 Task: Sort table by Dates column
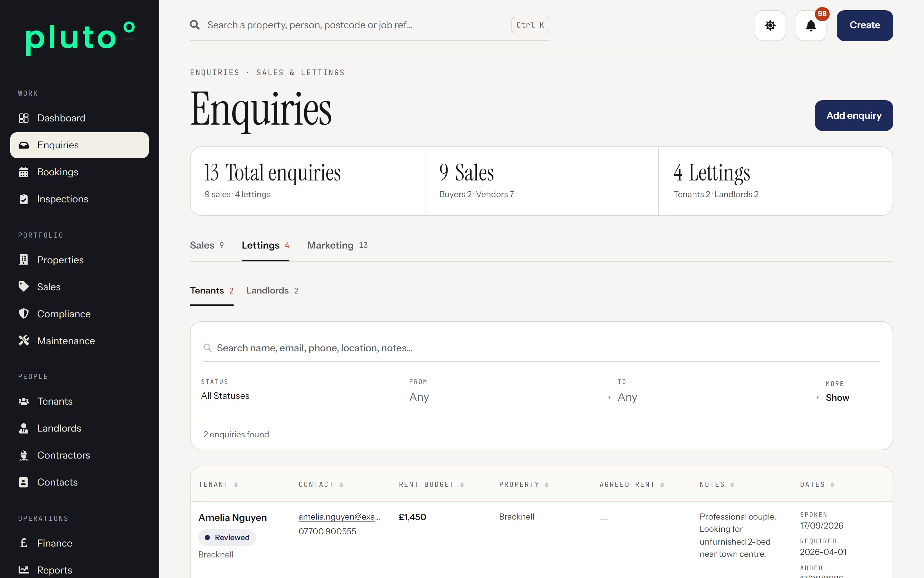(817, 485)
